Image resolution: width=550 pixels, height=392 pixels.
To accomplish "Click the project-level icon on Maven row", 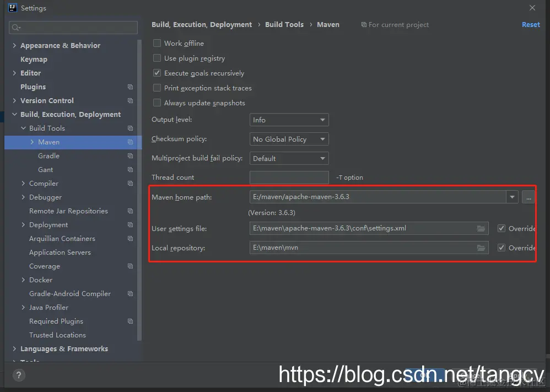I will [x=130, y=142].
